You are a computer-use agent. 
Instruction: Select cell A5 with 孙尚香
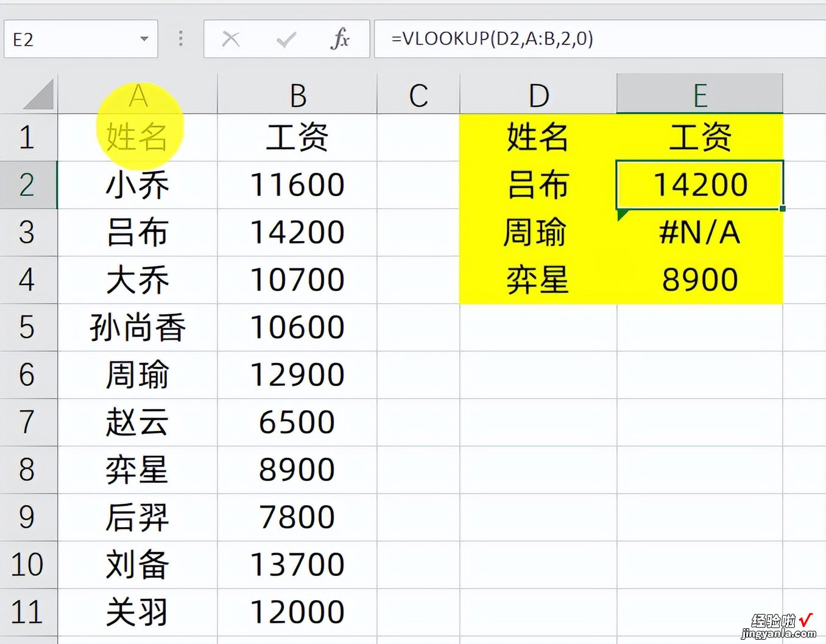point(138,327)
